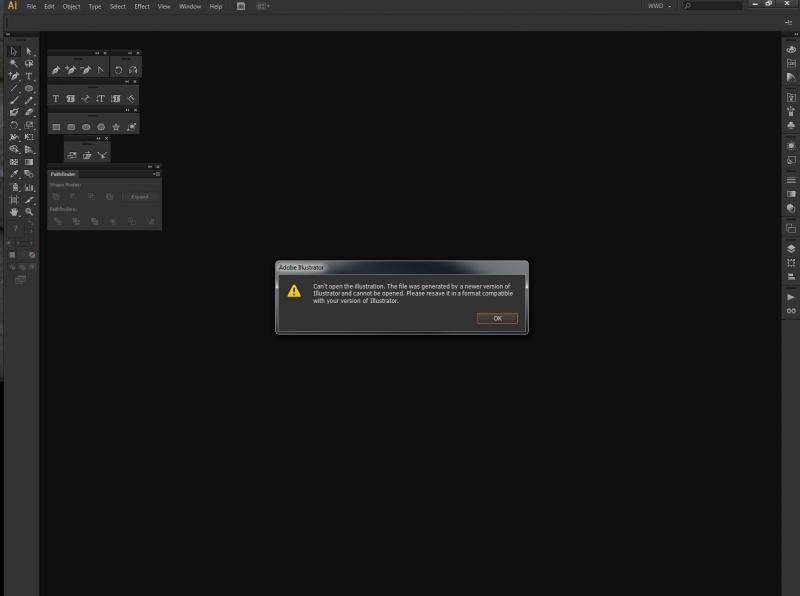Open the Help menu

click(216, 7)
